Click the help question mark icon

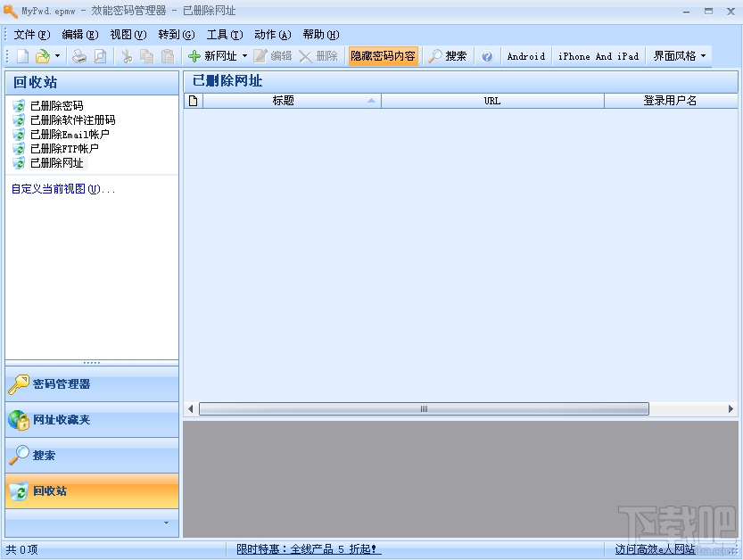click(x=487, y=56)
